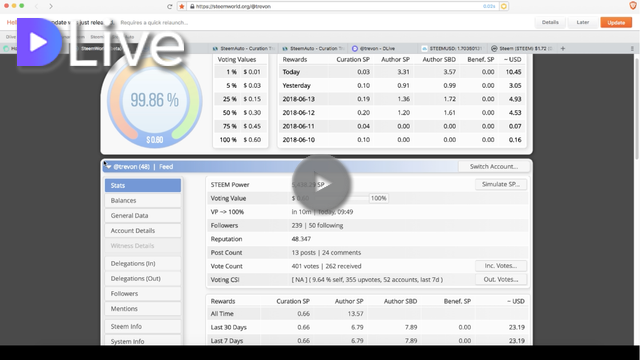Click the 25 % voting value row
Viewport: 640px width, 360px height.
(240, 99)
